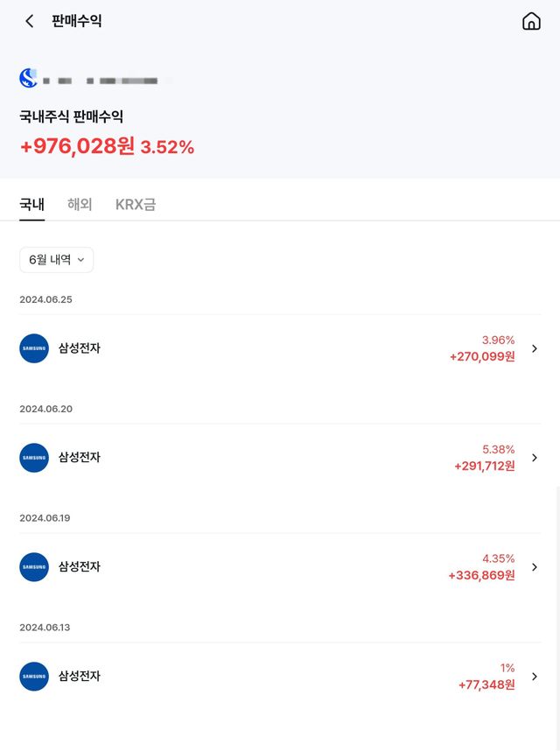
Task: Select the 국내 tab
Action: [x=31, y=205]
